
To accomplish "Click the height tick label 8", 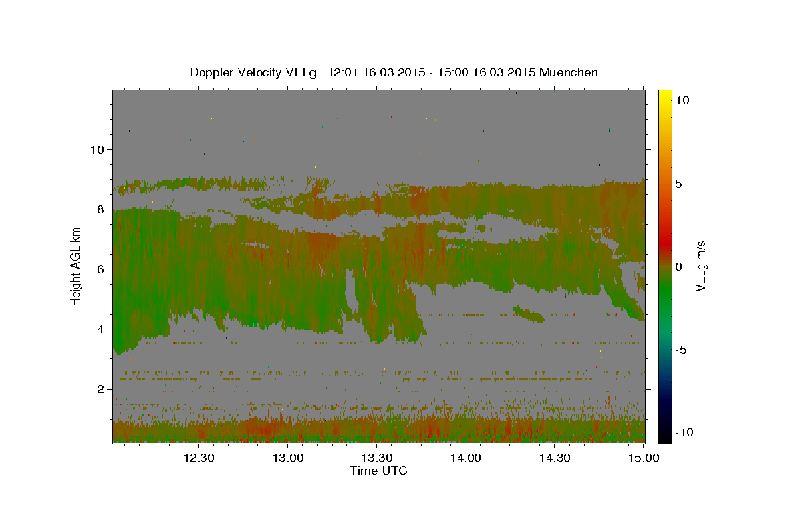I will 102,209.
